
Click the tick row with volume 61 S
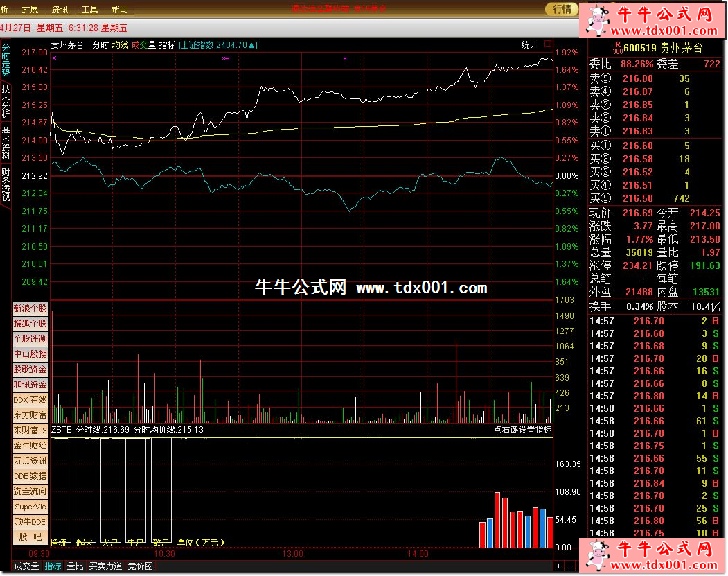click(655, 421)
